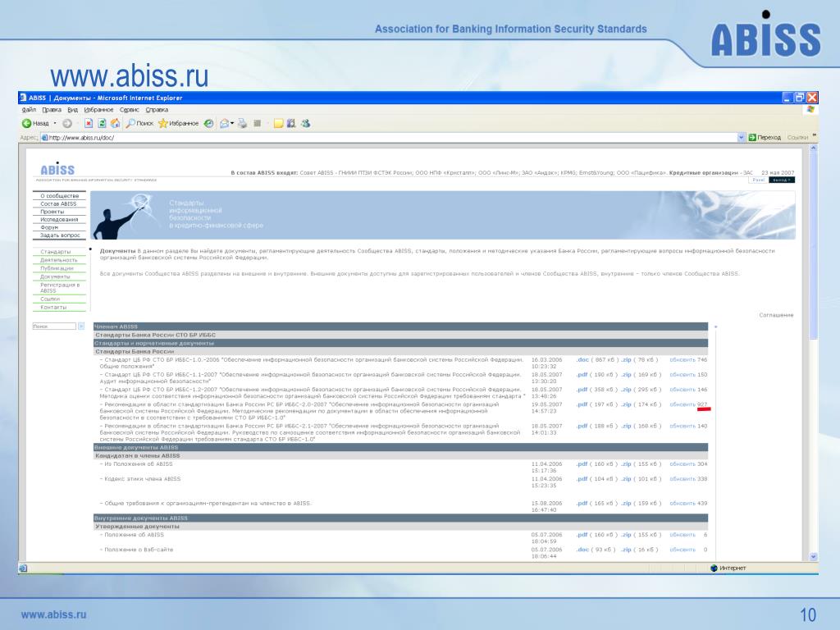
Task: Click the Print toolbar icon
Action: [243, 123]
